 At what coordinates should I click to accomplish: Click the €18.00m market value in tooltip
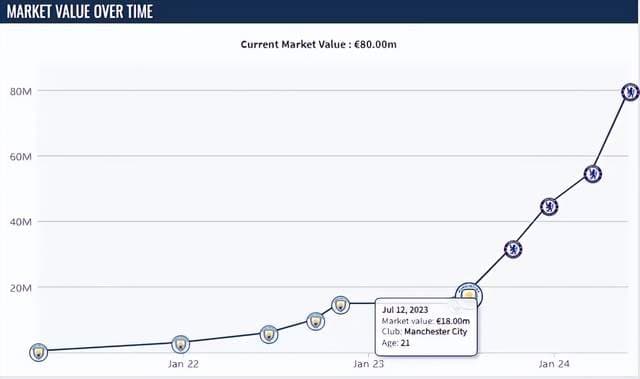coord(453,321)
